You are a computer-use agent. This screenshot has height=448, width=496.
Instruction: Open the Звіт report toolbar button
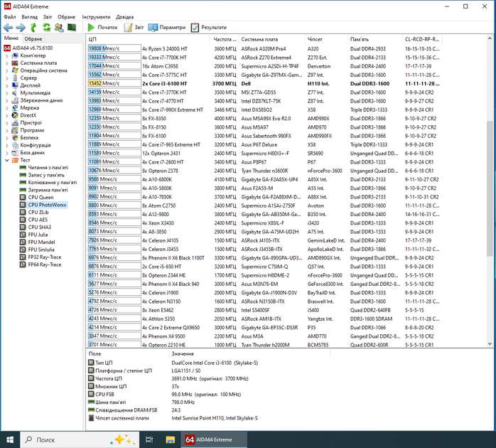point(134,28)
